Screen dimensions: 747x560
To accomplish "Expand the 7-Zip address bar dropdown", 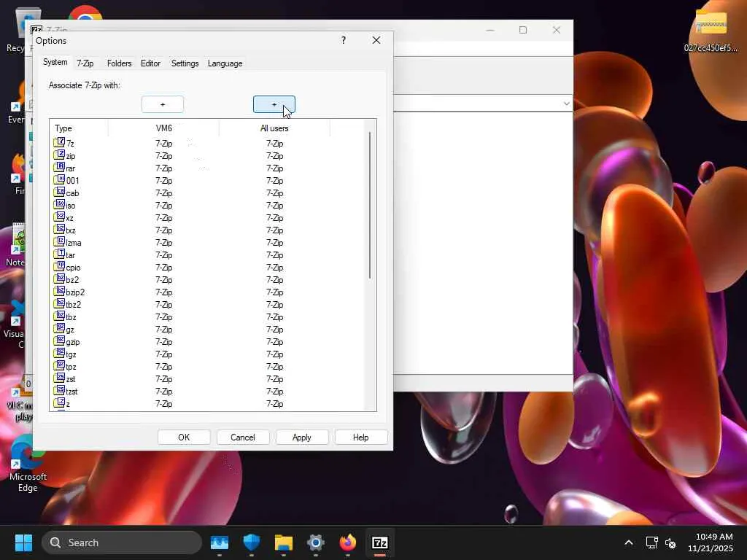I will 566,104.
